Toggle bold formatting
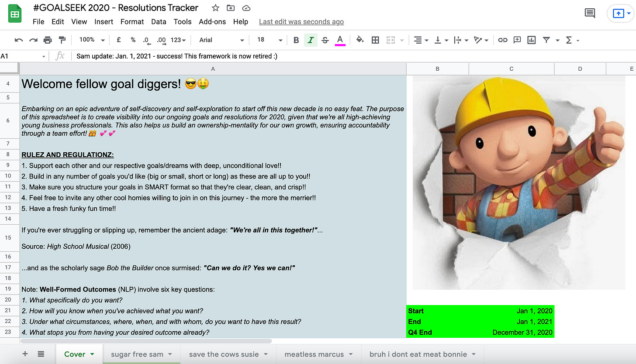 click(x=296, y=40)
